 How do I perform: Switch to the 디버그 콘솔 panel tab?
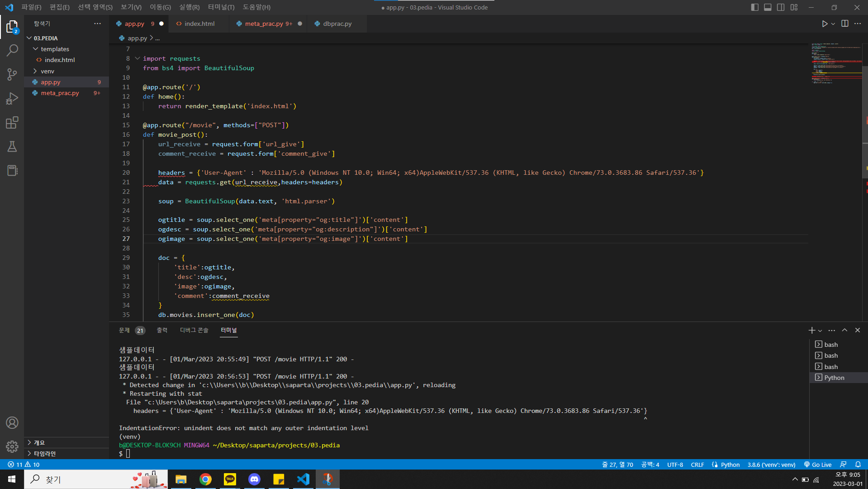194,331
